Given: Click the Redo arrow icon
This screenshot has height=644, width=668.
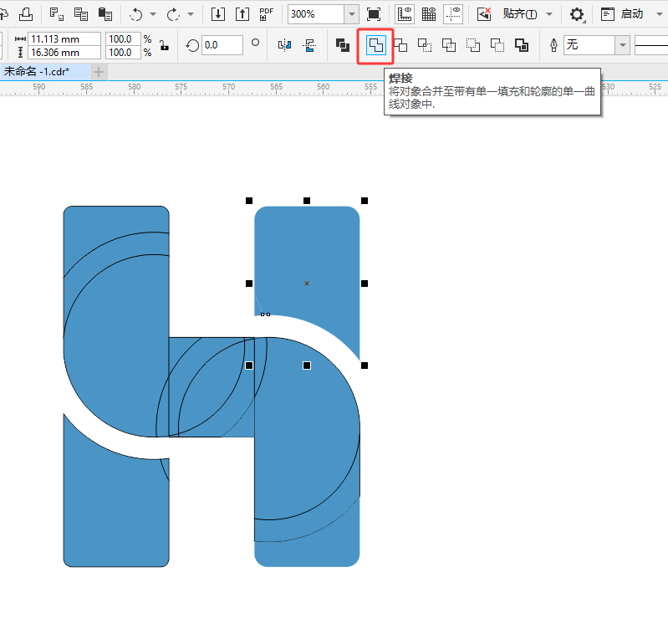Looking at the screenshot, I should tap(173, 14).
